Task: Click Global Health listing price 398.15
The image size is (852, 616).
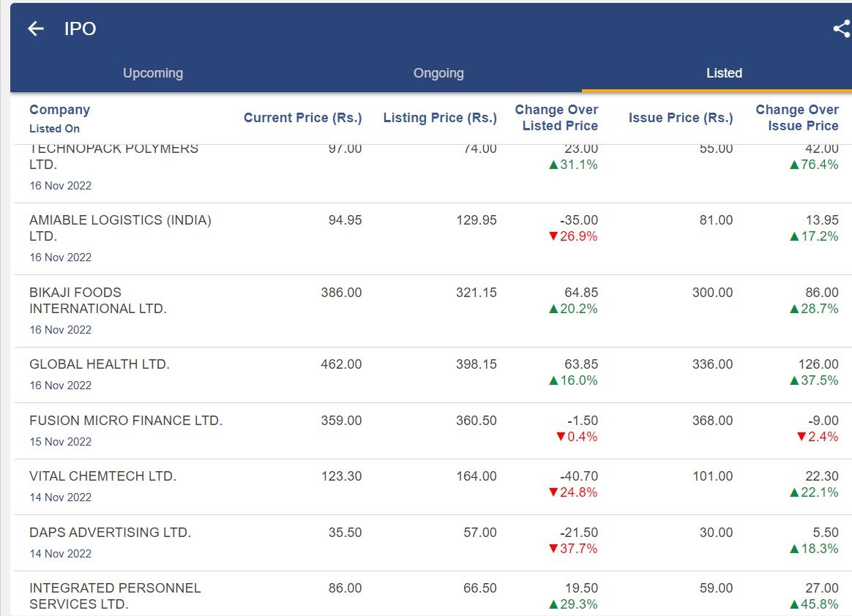Action: coord(476,364)
